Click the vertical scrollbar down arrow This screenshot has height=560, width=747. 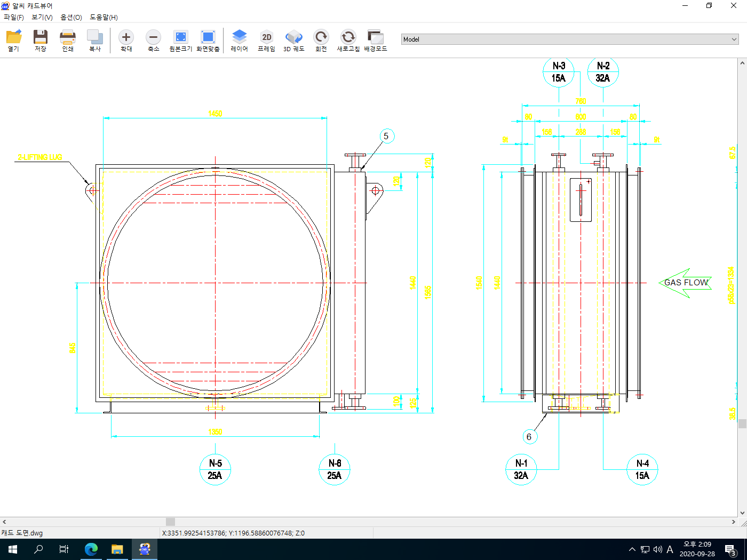[742, 513]
